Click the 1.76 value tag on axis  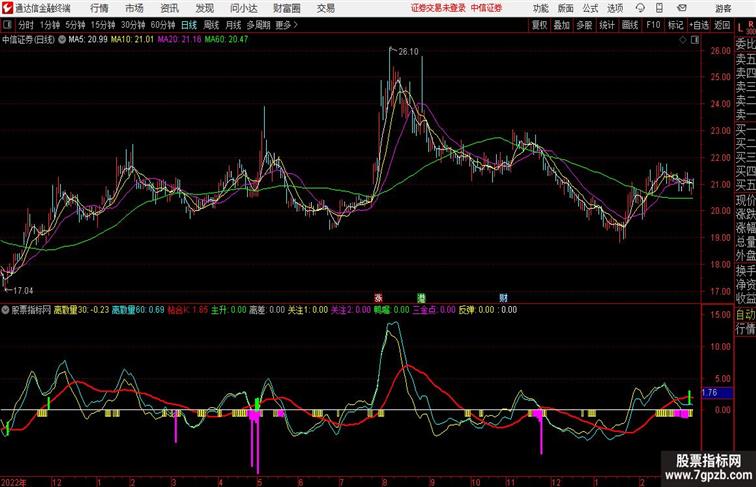click(x=716, y=393)
